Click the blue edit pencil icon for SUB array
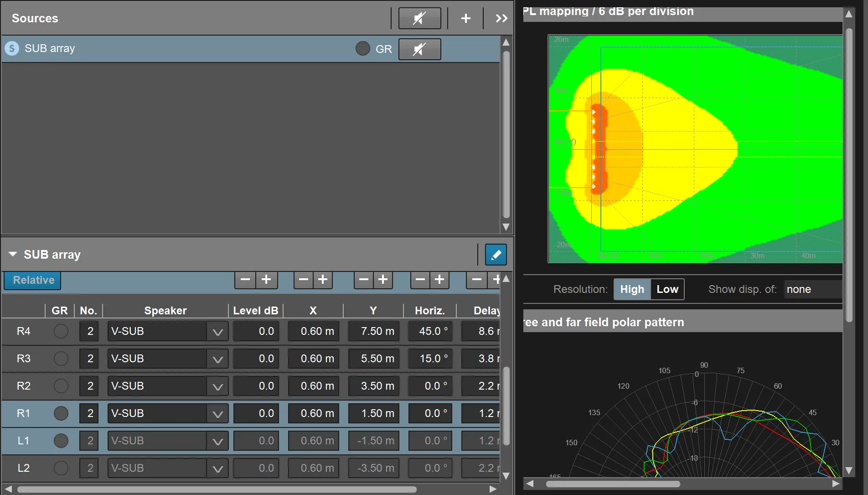Viewport: 868px width, 495px height. 496,255
